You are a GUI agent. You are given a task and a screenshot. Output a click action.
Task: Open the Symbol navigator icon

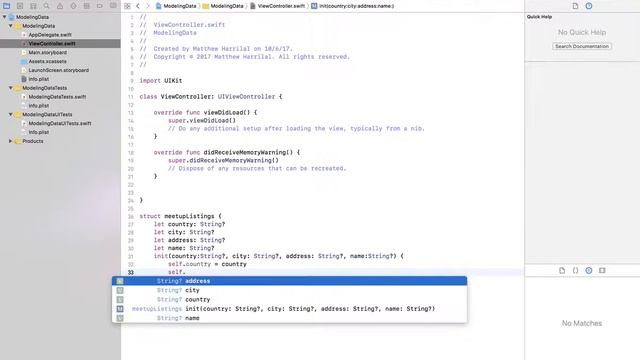tap(33, 6)
